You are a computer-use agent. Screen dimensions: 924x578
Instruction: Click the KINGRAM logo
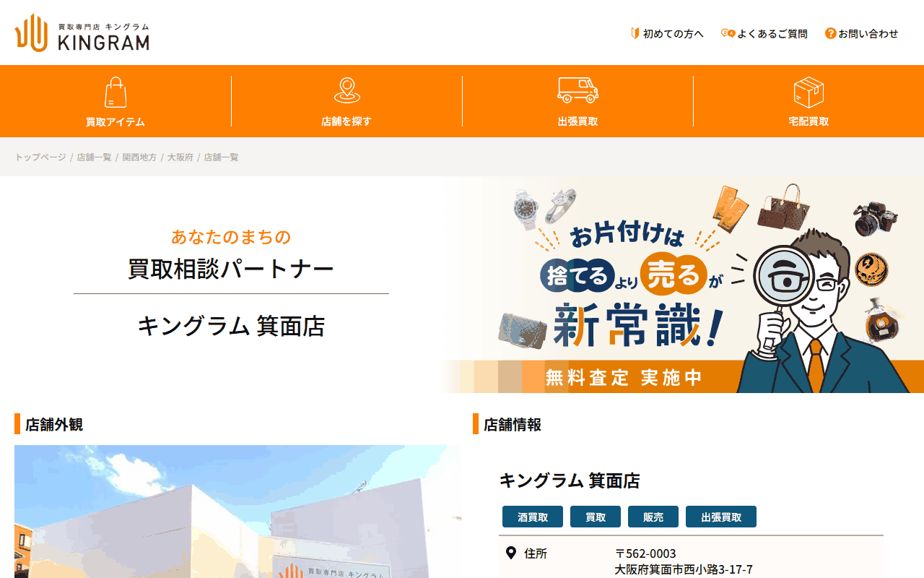click(x=82, y=33)
